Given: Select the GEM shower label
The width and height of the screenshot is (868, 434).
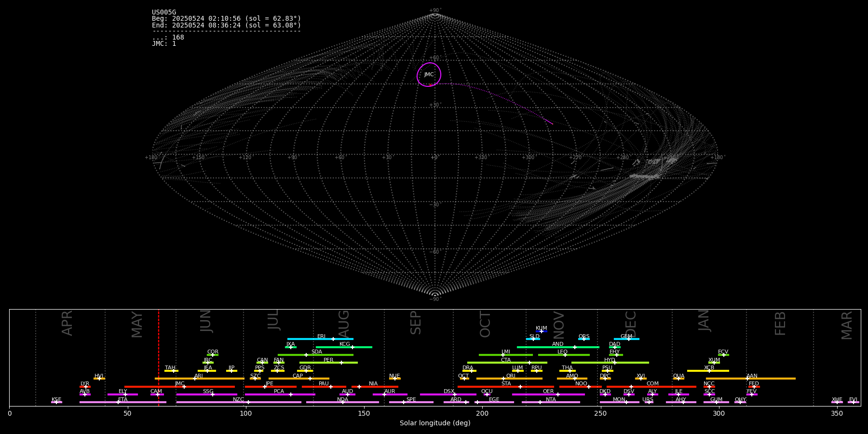Looking at the screenshot, I should [626, 337].
